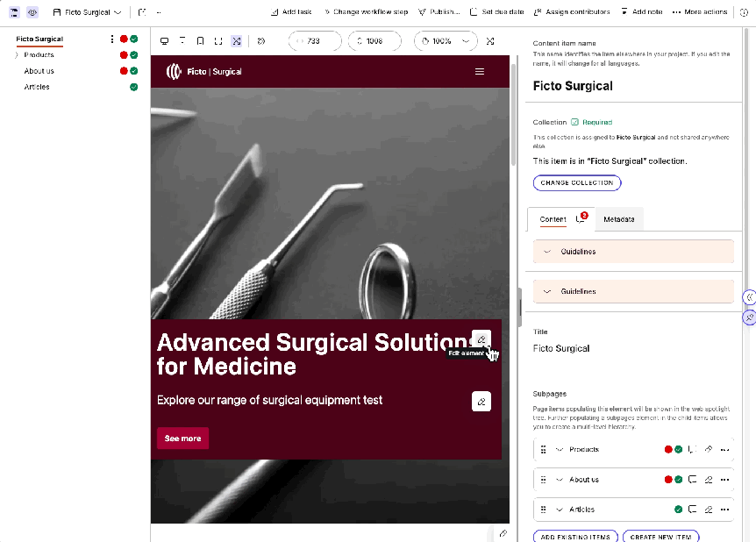Click the CHANGE COLLECTION button

pos(577,182)
